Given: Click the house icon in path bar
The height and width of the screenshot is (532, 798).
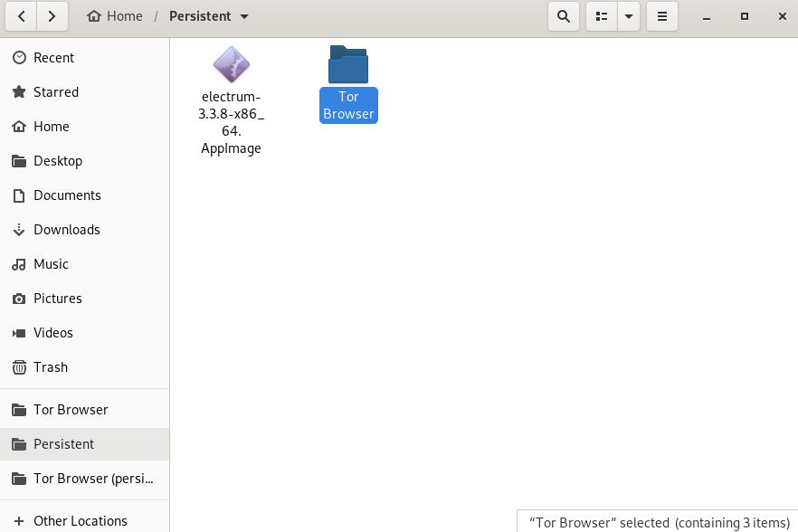Looking at the screenshot, I should tap(94, 16).
